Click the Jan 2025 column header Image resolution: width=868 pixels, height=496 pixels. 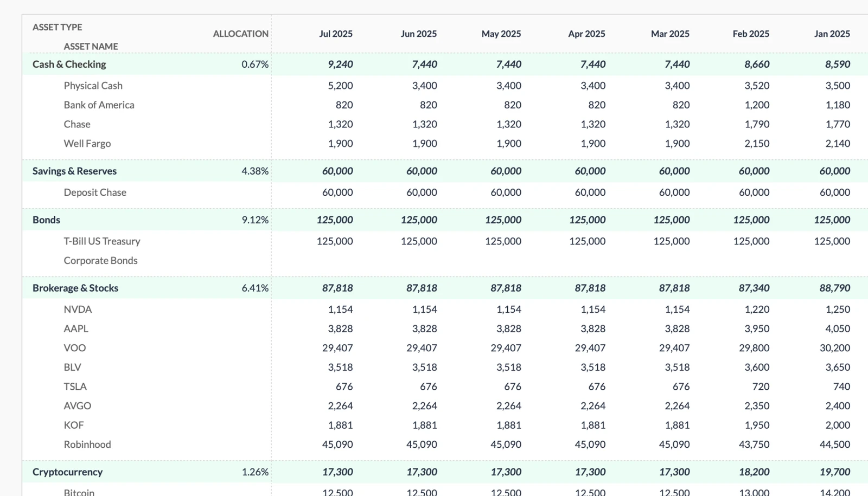point(832,34)
